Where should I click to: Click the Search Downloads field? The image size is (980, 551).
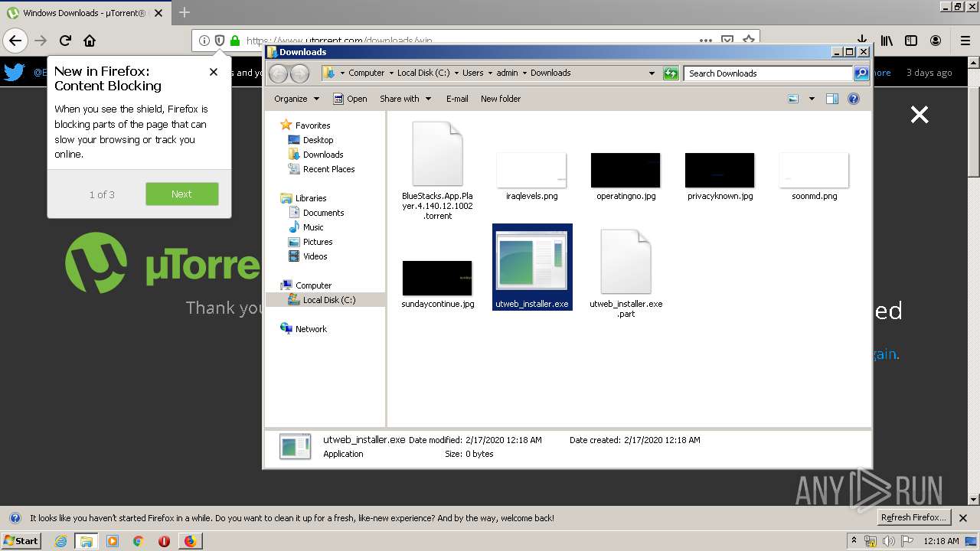coord(769,73)
